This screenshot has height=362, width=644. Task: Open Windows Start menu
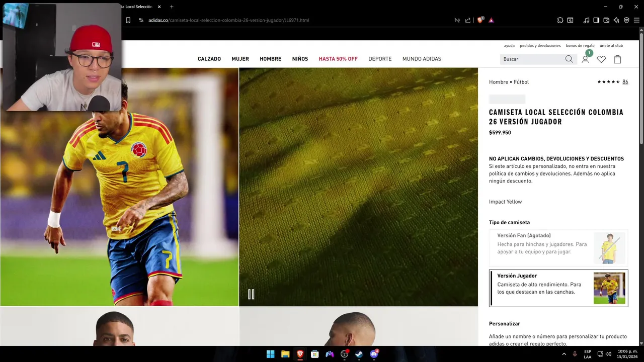point(270,354)
